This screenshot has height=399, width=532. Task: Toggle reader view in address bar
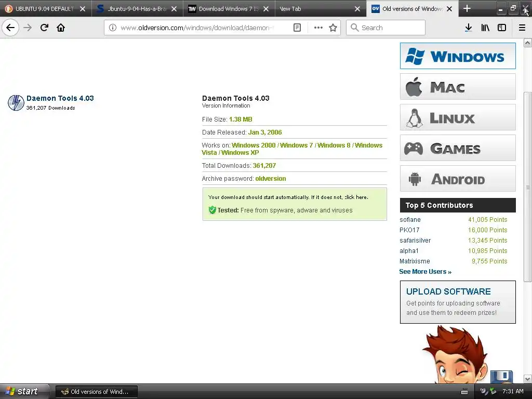pos(297,28)
